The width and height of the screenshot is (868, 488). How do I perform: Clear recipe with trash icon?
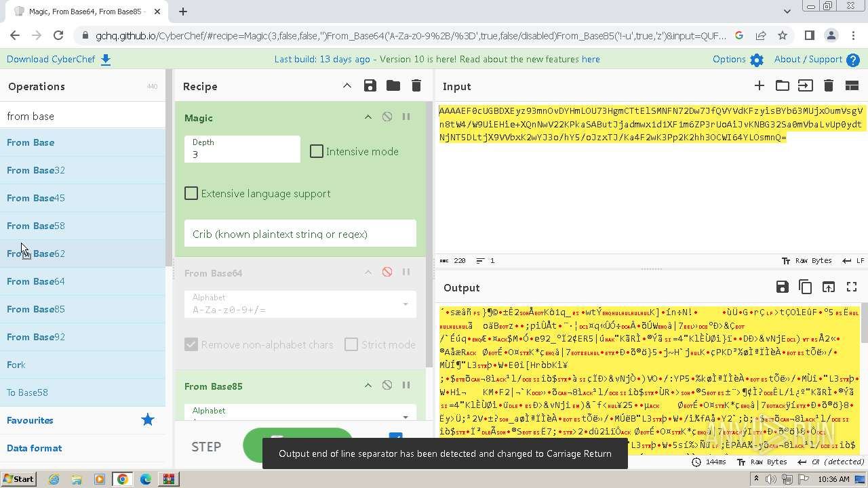click(416, 85)
